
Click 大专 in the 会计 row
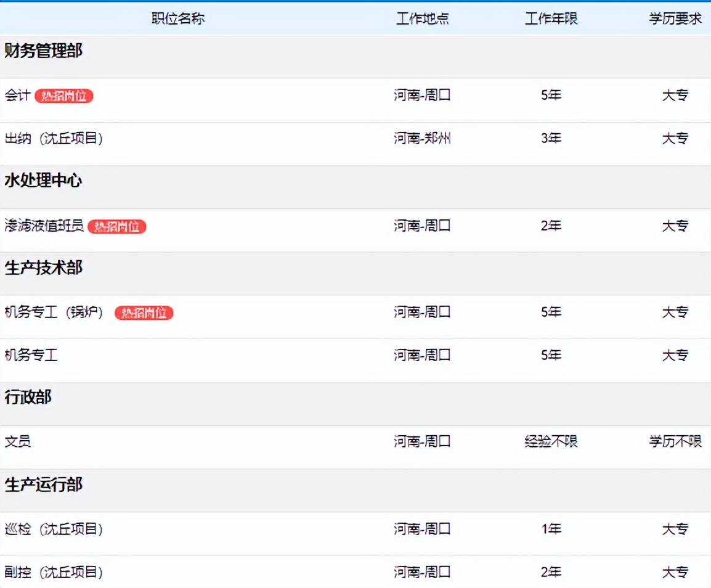point(675,96)
